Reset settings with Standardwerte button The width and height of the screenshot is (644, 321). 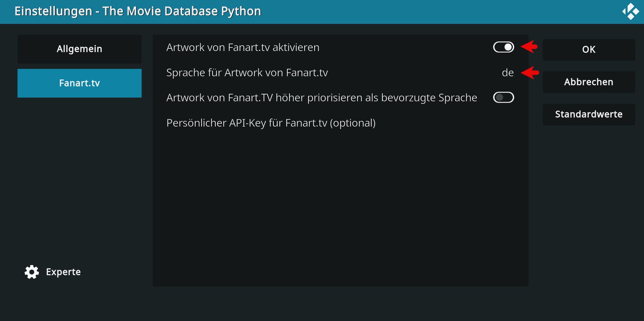coord(589,115)
